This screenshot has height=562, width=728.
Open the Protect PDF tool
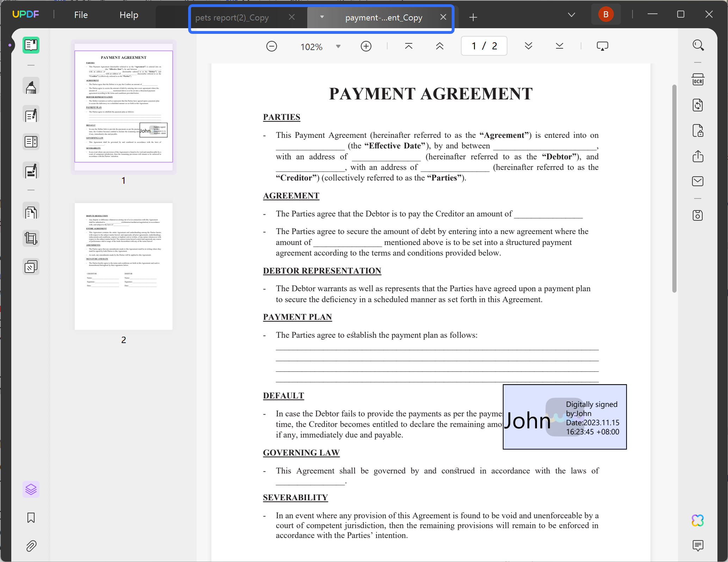(x=698, y=131)
